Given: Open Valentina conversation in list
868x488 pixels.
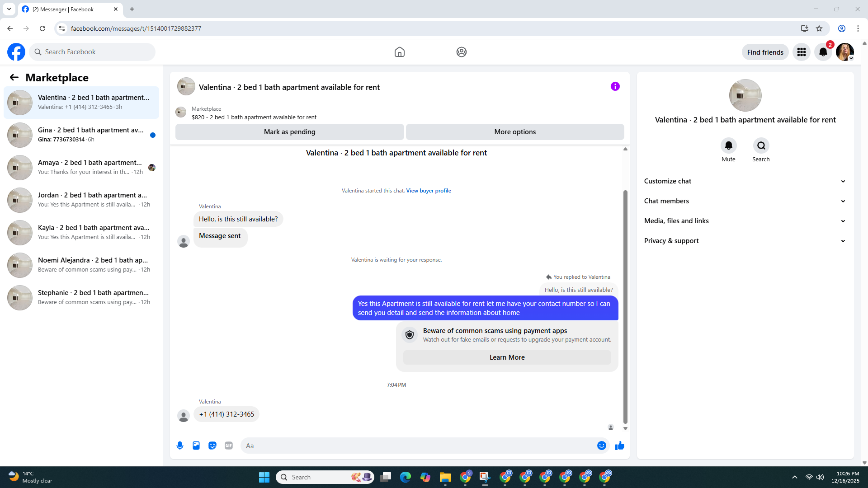Looking at the screenshot, I should coord(81,103).
